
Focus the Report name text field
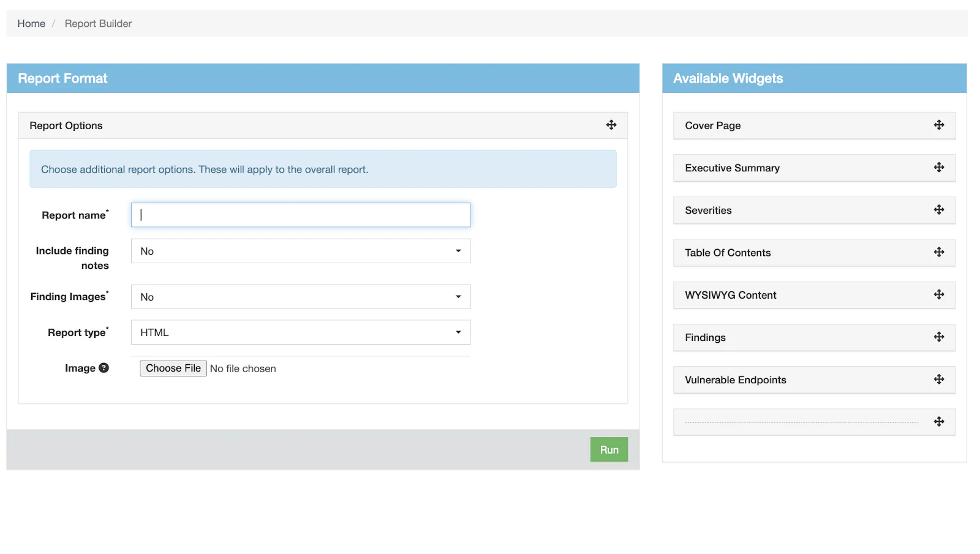pyautogui.click(x=300, y=215)
